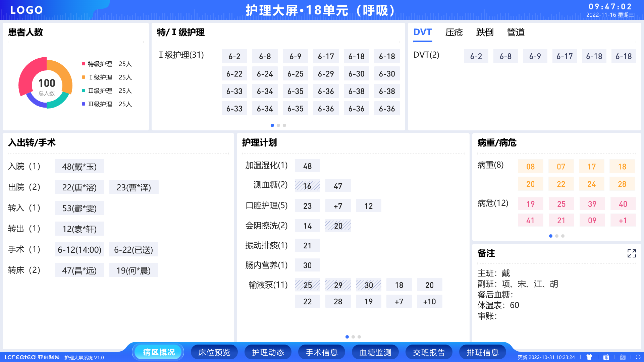Click bed 21 under 振动排痰
Image resolution: width=644 pixels, height=362 pixels.
coord(308,246)
